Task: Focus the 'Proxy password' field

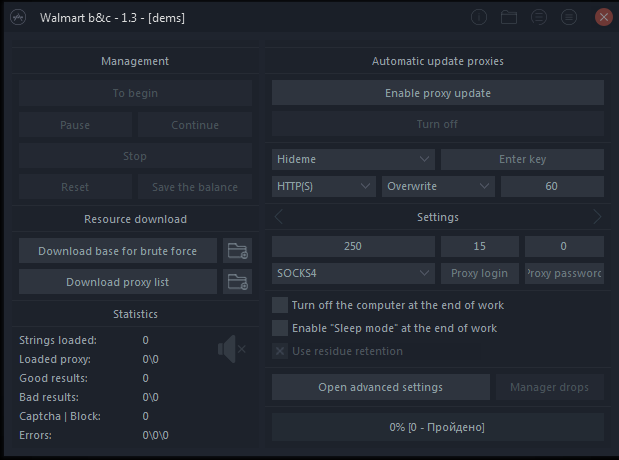Action: 564,273
